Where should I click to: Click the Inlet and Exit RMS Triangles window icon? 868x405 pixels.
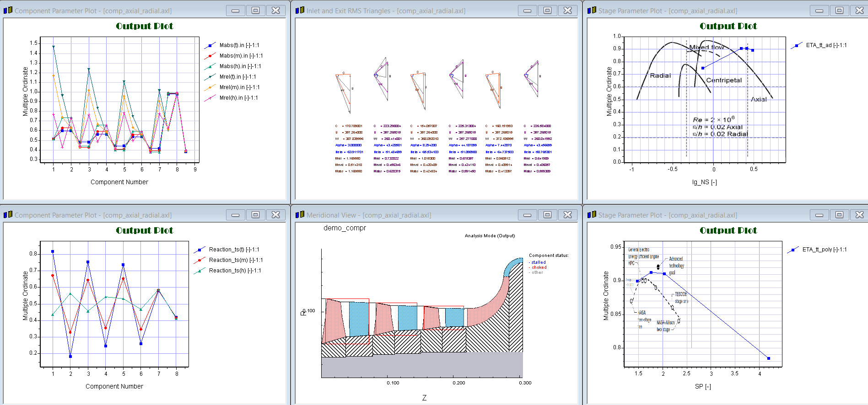click(x=300, y=10)
